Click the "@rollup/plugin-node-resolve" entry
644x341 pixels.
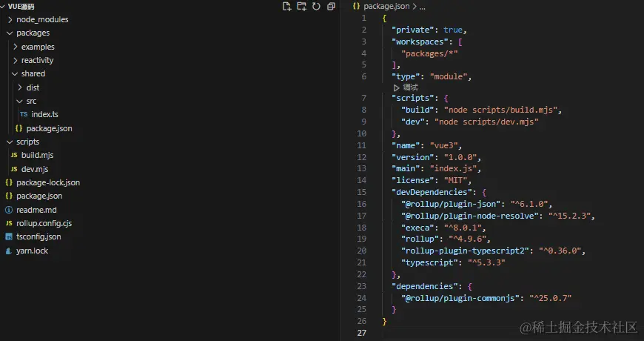pos(470,216)
